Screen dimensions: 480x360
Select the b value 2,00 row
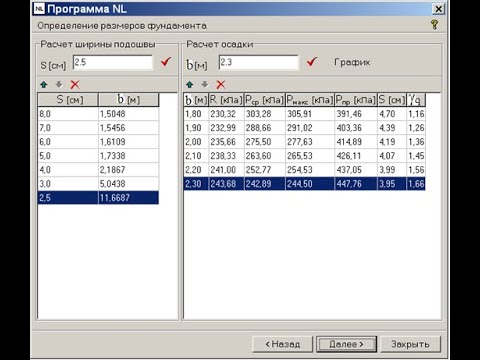(196, 142)
